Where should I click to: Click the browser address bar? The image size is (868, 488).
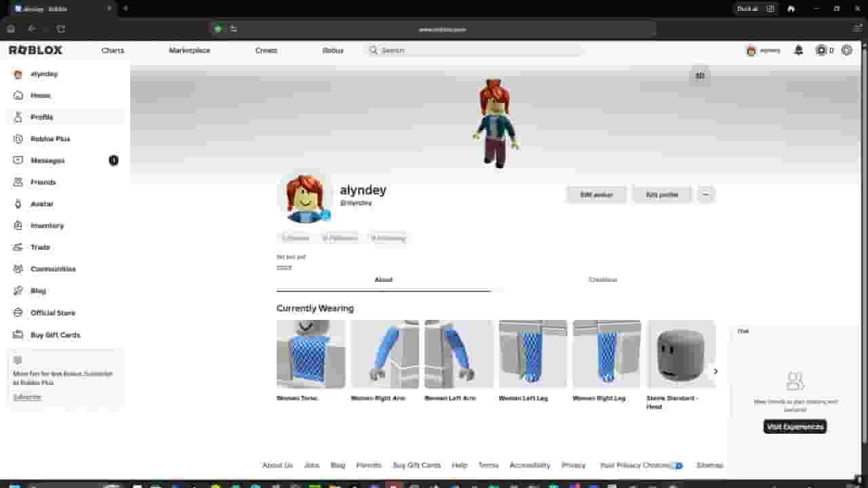pyautogui.click(x=434, y=29)
